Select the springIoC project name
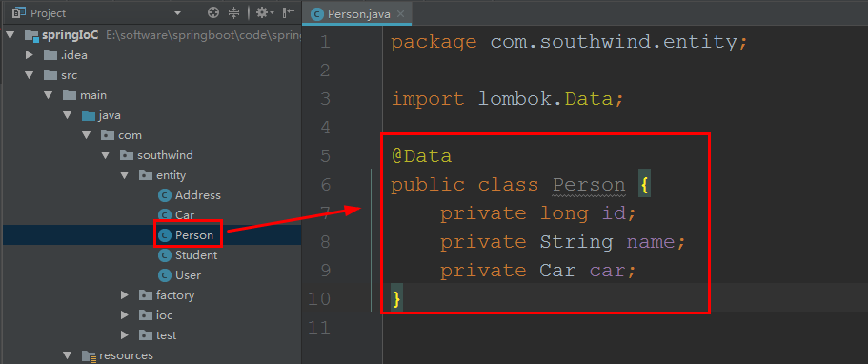 point(71,35)
